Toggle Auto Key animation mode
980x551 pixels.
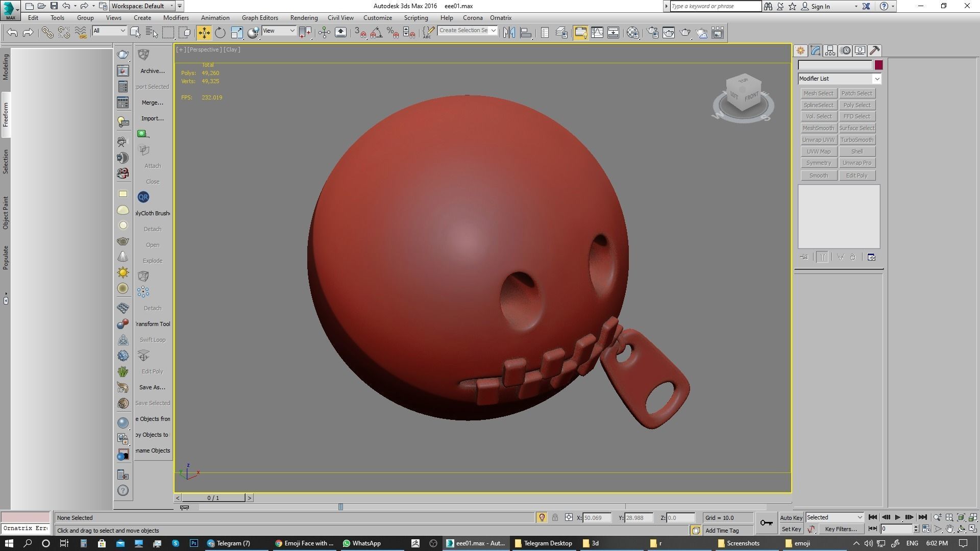791,518
